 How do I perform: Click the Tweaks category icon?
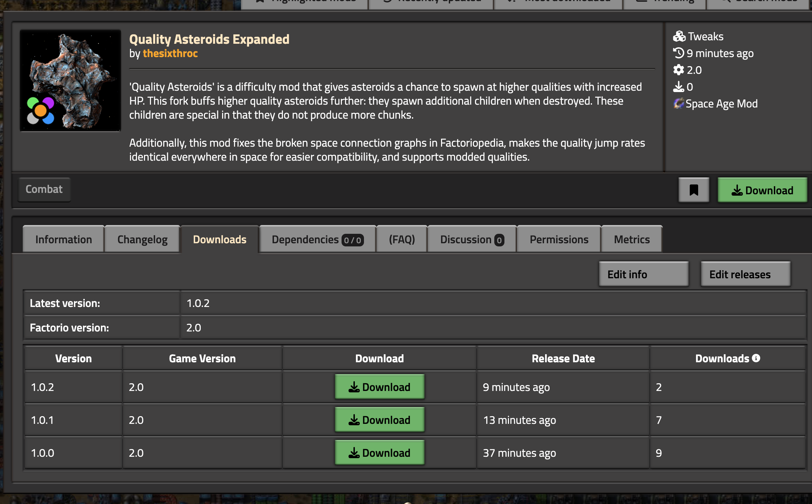pyautogui.click(x=679, y=36)
